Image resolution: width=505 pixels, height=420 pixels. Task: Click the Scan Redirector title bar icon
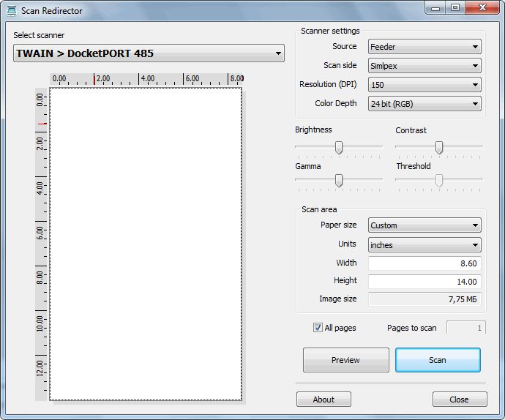click(12, 11)
